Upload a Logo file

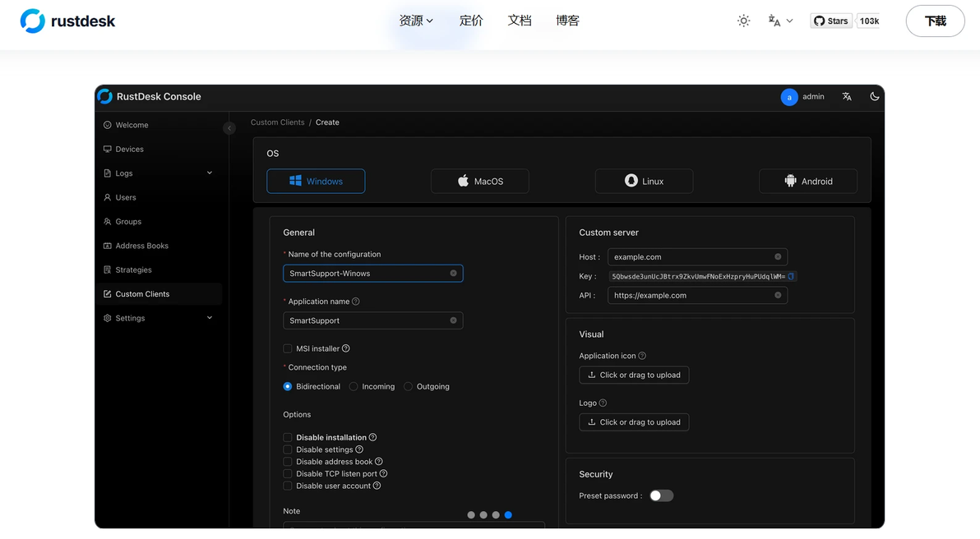point(634,422)
